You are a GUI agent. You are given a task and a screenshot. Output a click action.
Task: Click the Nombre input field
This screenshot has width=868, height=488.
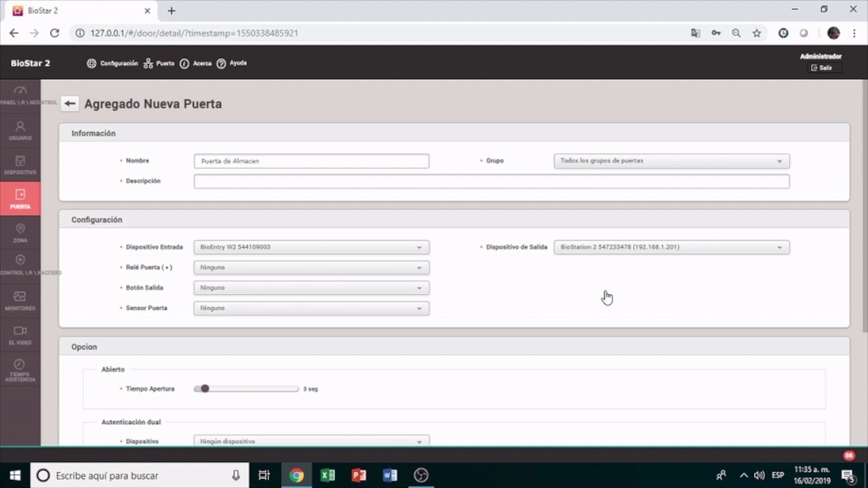point(311,161)
